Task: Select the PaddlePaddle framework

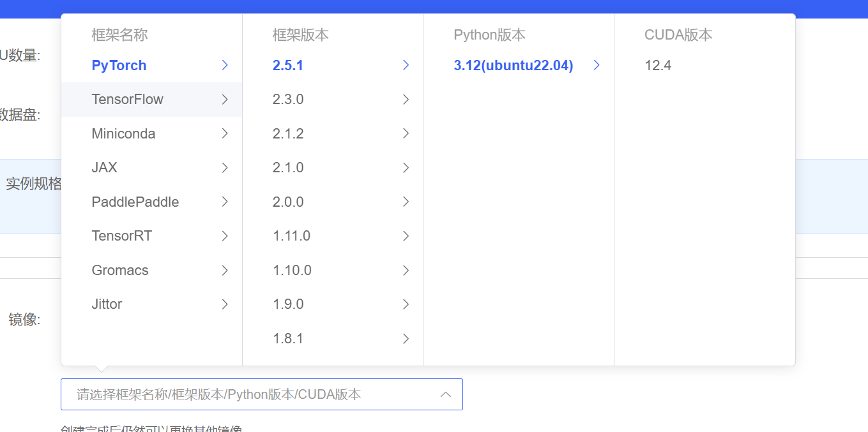Action: pyautogui.click(x=135, y=202)
